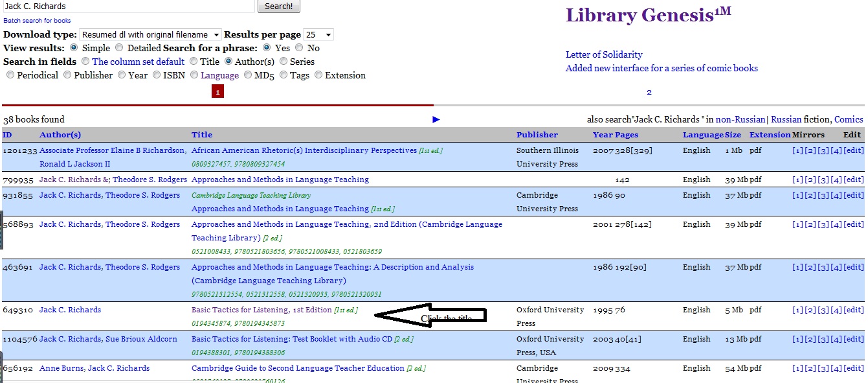Select the Detailed view results radio button
The height and width of the screenshot is (383, 868).
click(x=119, y=48)
